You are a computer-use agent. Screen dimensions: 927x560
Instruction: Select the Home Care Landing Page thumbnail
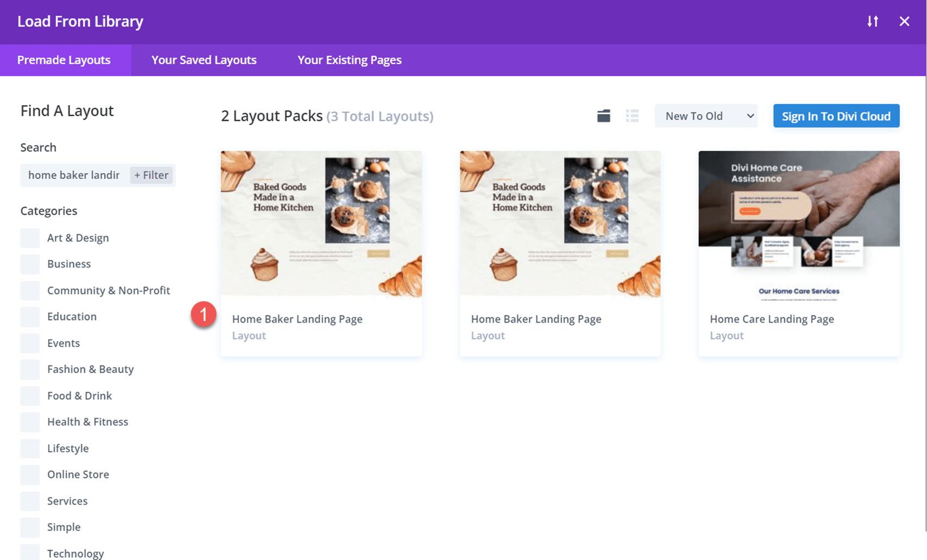(x=798, y=224)
